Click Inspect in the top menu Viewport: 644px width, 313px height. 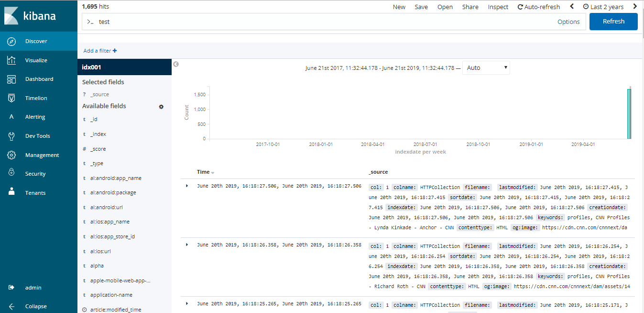click(x=498, y=7)
